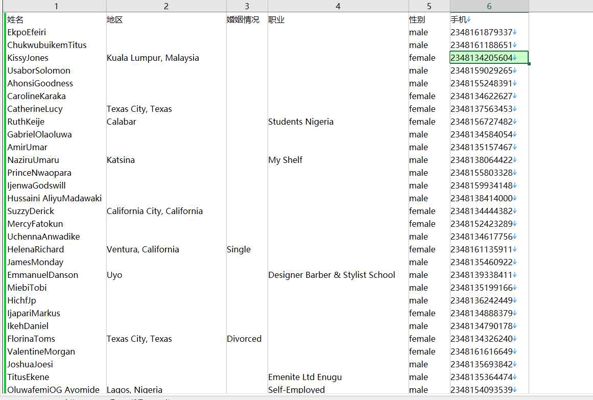Select the name cell GabrielOlaoluwa
Screen dimensions: 593x400
(56, 135)
